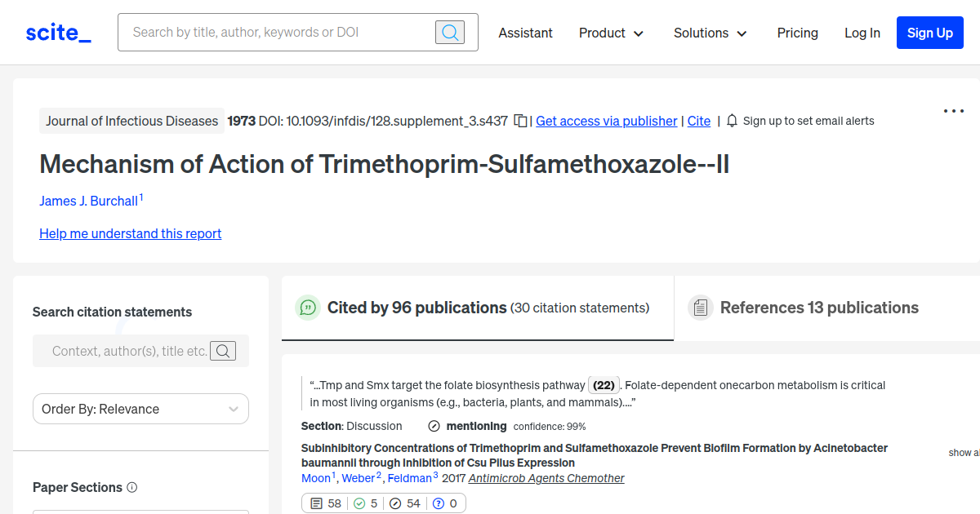Viewport: 980px width, 514px height.
Task: Copy the DOI using the copy icon
Action: click(x=520, y=120)
